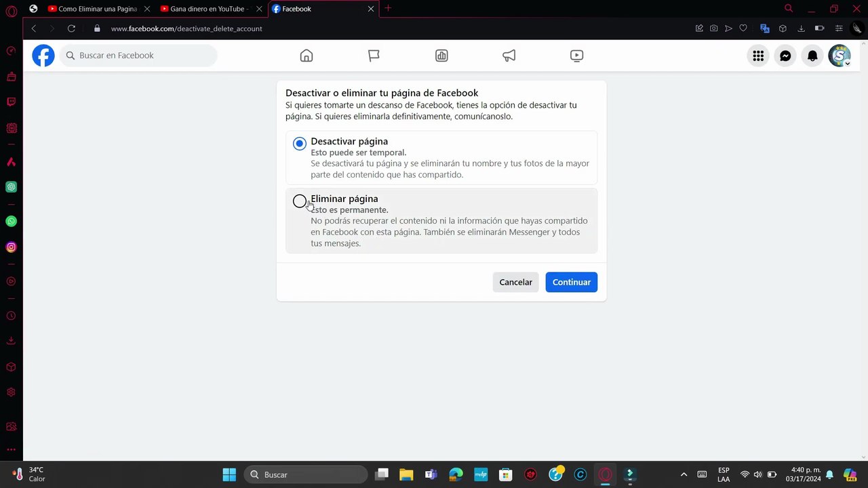Click the Buscar en Facebook search field
Image resolution: width=868 pixels, height=488 pixels.
138,56
